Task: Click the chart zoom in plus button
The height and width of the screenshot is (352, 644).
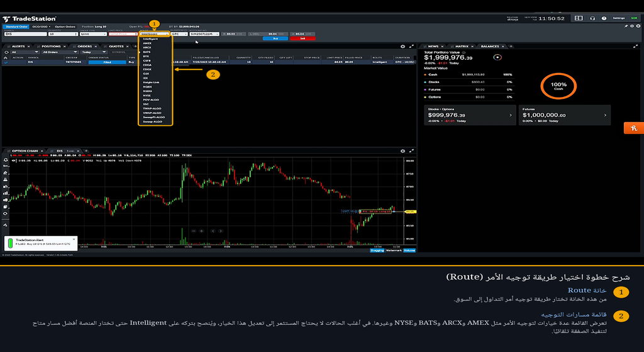Action: point(202,231)
